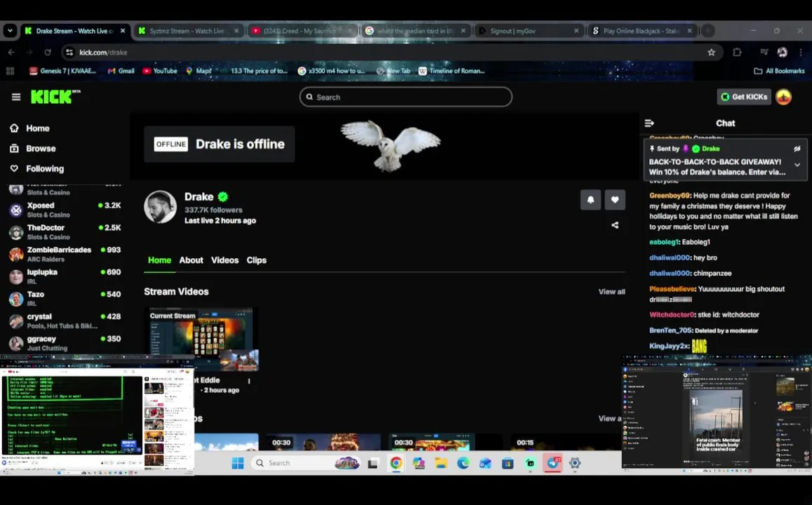The height and width of the screenshot is (505, 812).
Task: Click KingJayy2x username in chat
Action: click(x=669, y=346)
